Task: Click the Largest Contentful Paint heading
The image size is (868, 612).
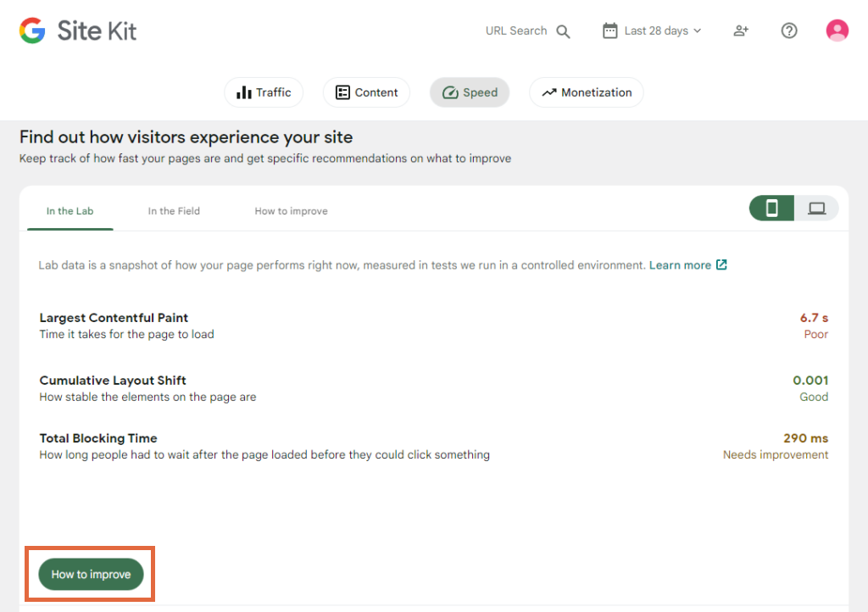Action: (114, 318)
